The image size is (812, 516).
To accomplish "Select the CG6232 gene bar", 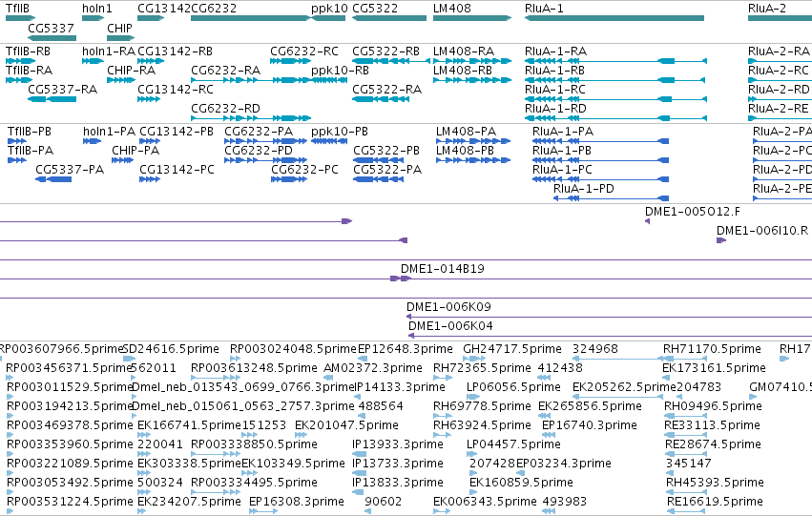I will coord(251,18).
